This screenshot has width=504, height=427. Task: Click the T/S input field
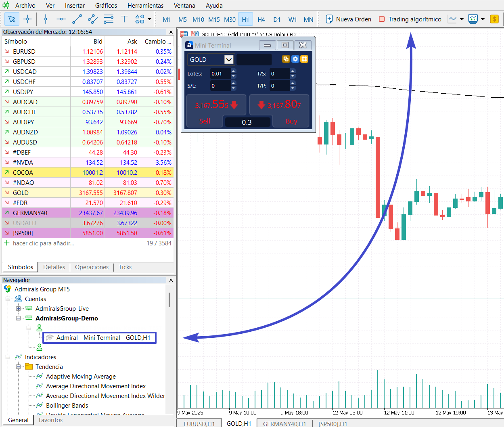(x=280, y=73)
